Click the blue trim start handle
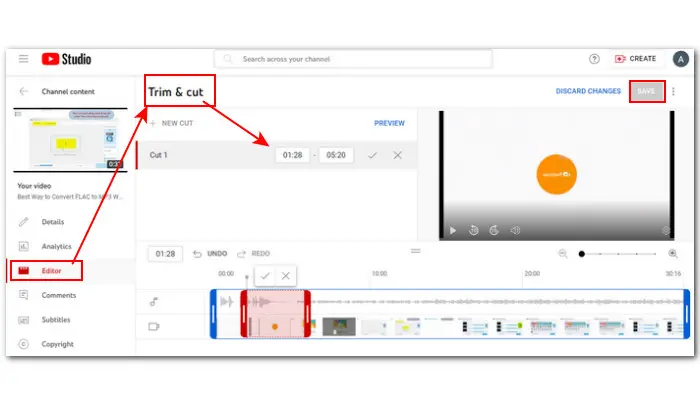This screenshot has width=700, height=407. coord(213,314)
